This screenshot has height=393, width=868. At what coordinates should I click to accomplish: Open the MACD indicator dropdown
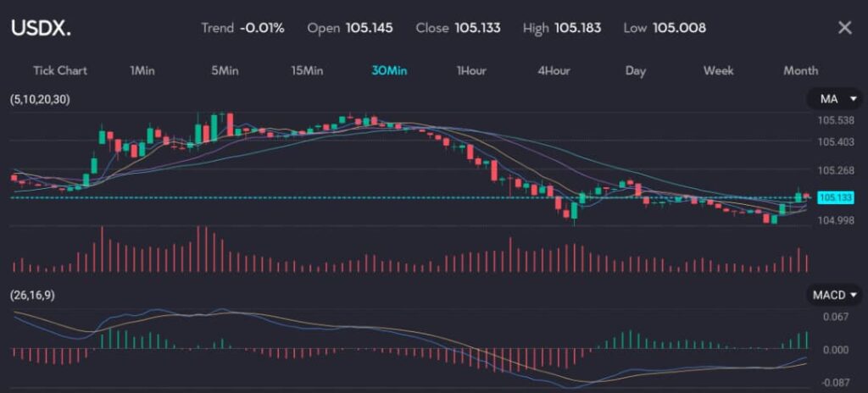pos(834,295)
